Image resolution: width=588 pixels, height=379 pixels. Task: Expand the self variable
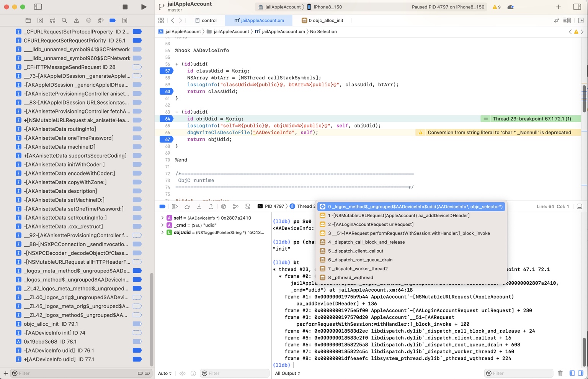tap(162, 218)
